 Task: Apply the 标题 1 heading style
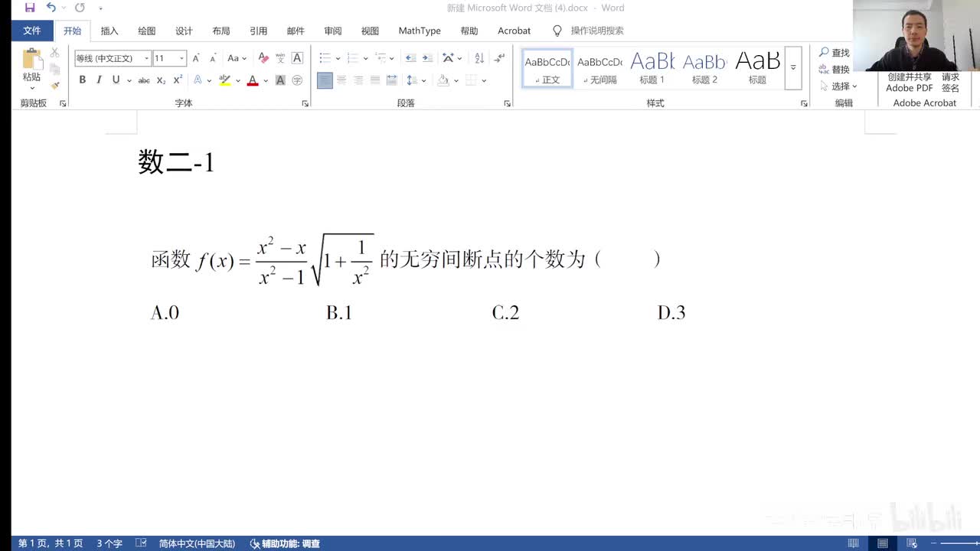tap(652, 68)
